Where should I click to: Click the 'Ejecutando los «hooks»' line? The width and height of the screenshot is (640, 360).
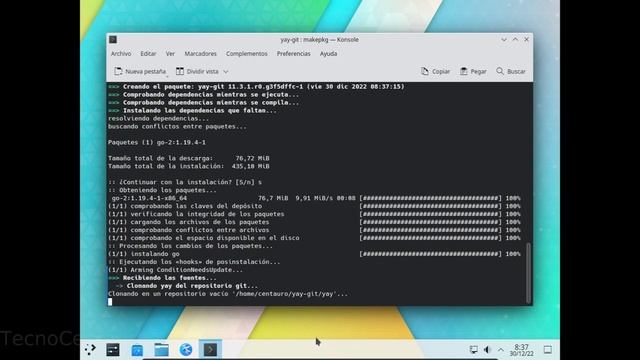click(194, 262)
